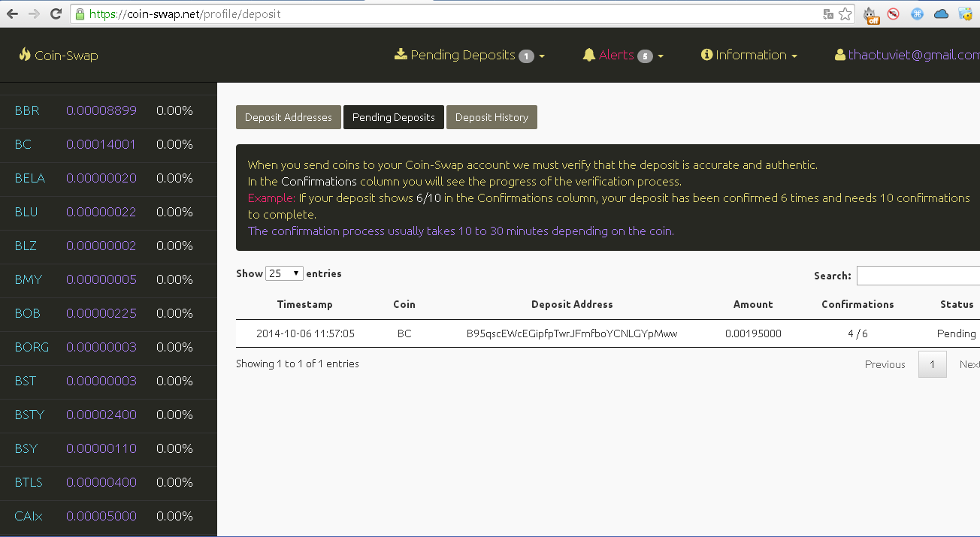980x537 pixels.
Task: Reload the page with the refresh icon
Action: (x=56, y=14)
